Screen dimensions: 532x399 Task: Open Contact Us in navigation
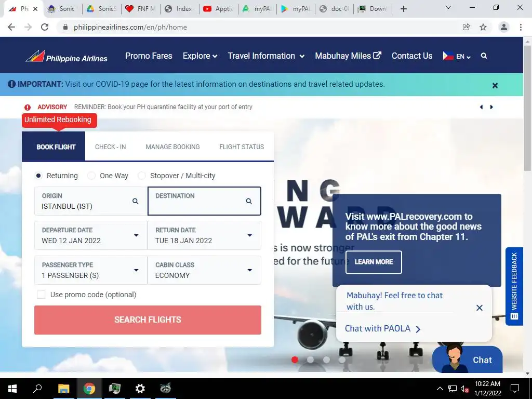click(412, 56)
